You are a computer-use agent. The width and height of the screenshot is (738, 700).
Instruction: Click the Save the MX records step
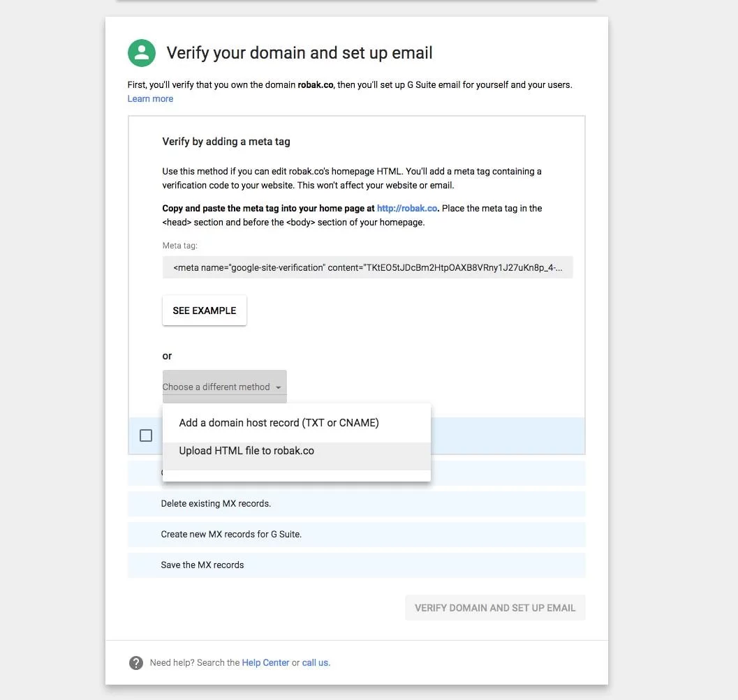[x=201, y=565]
